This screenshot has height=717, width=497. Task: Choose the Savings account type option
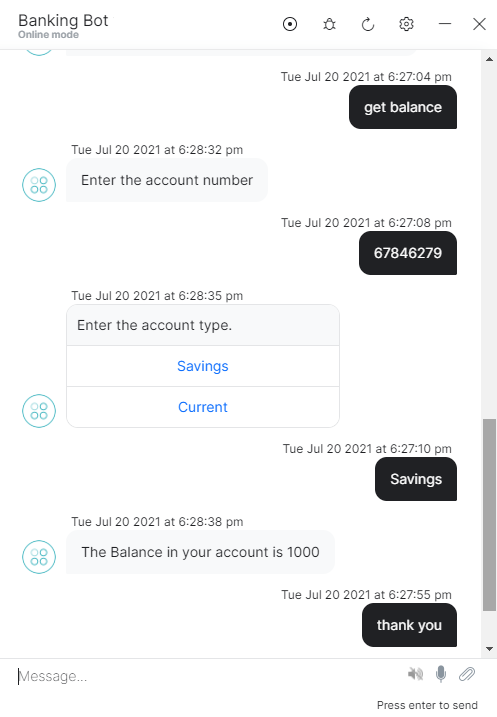pos(203,366)
